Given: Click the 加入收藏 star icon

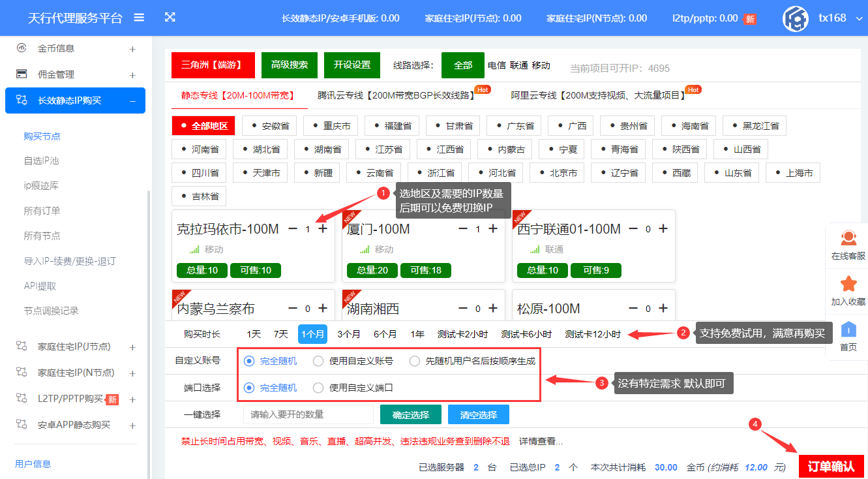Looking at the screenshot, I should coord(849,284).
